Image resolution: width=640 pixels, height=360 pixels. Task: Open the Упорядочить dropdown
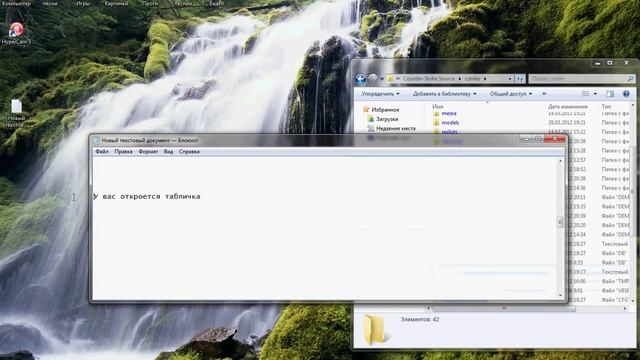380,94
